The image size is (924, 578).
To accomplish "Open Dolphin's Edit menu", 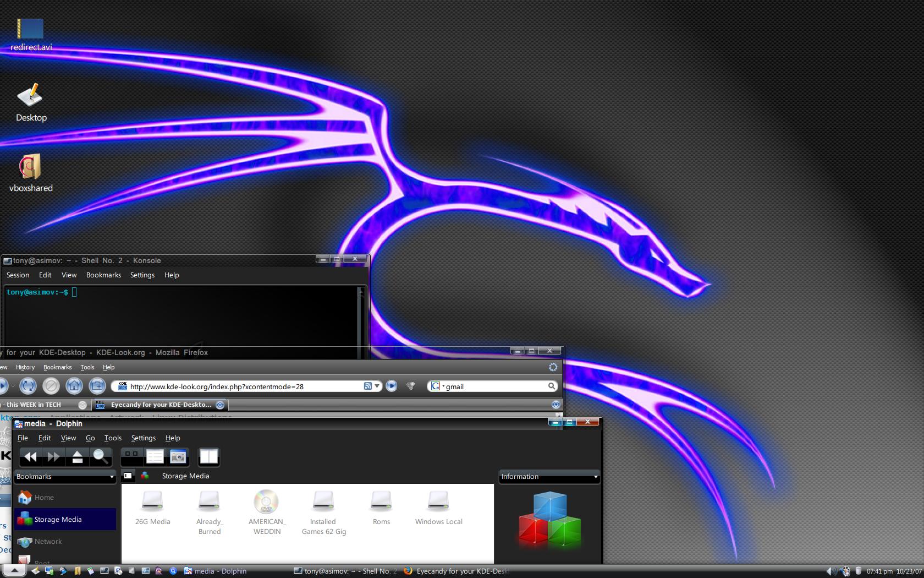I will click(45, 438).
